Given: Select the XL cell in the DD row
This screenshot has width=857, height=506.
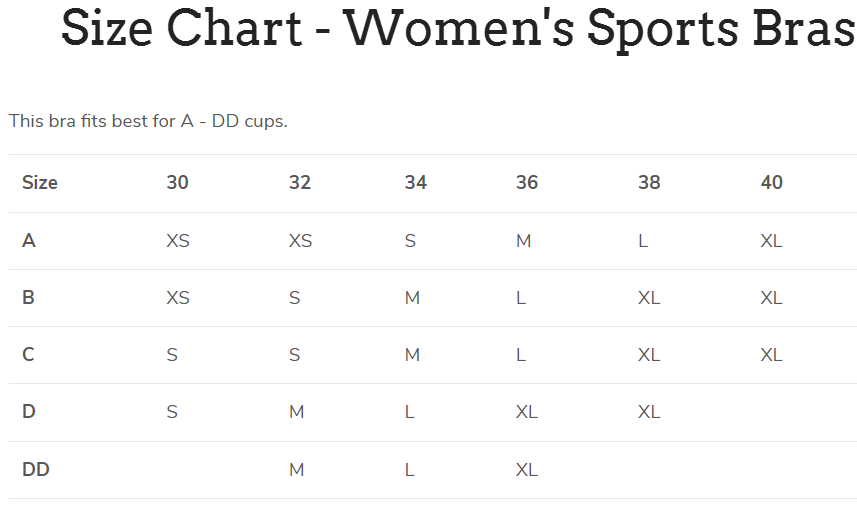Looking at the screenshot, I should click(x=526, y=470).
